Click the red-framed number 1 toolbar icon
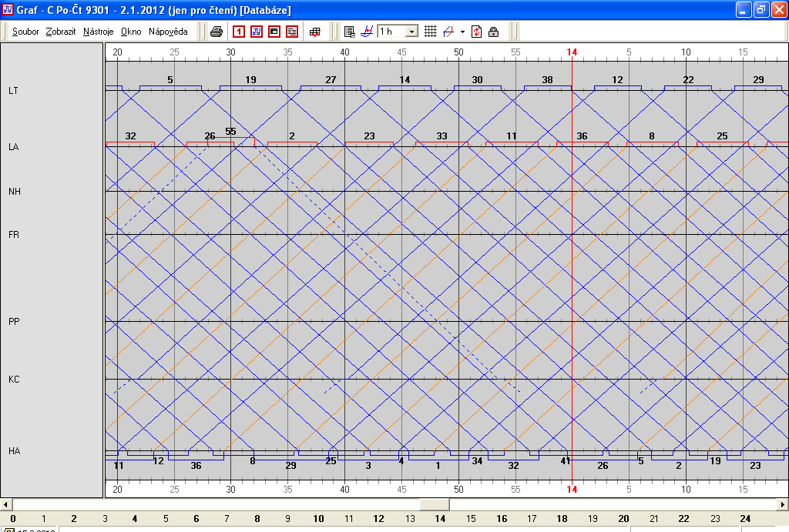The image size is (789, 532). tap(239, 32)
